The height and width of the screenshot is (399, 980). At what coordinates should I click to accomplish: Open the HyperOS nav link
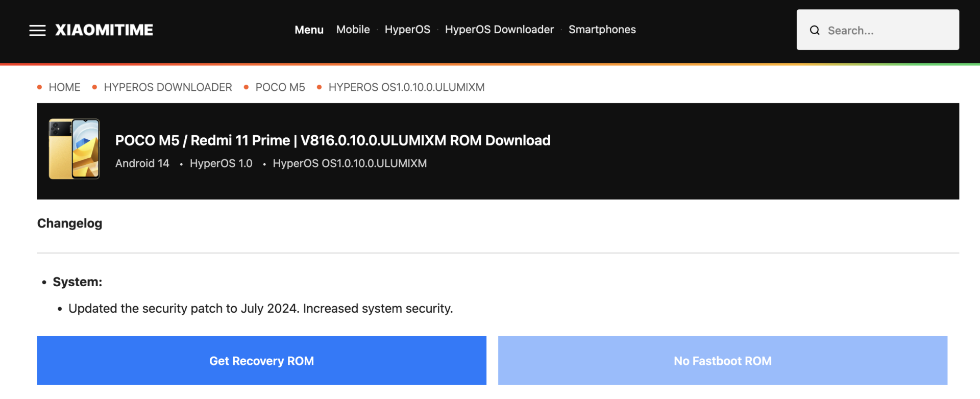coord(407,30)
